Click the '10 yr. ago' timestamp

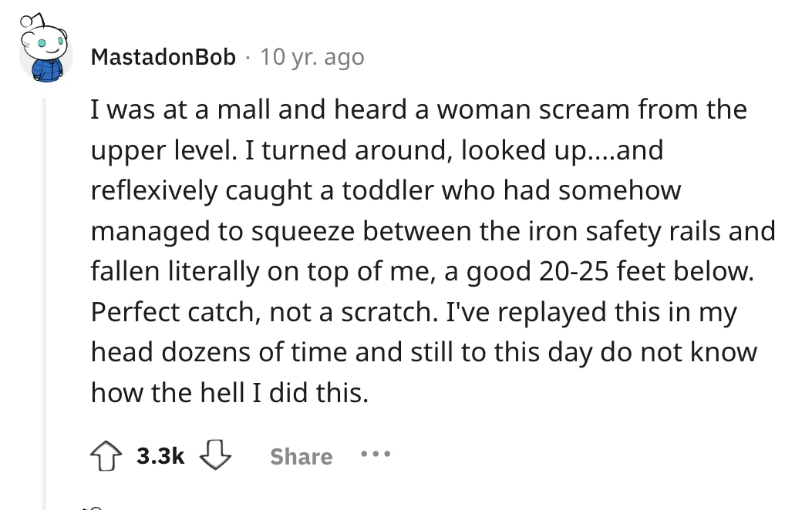(x=312, y=57)
